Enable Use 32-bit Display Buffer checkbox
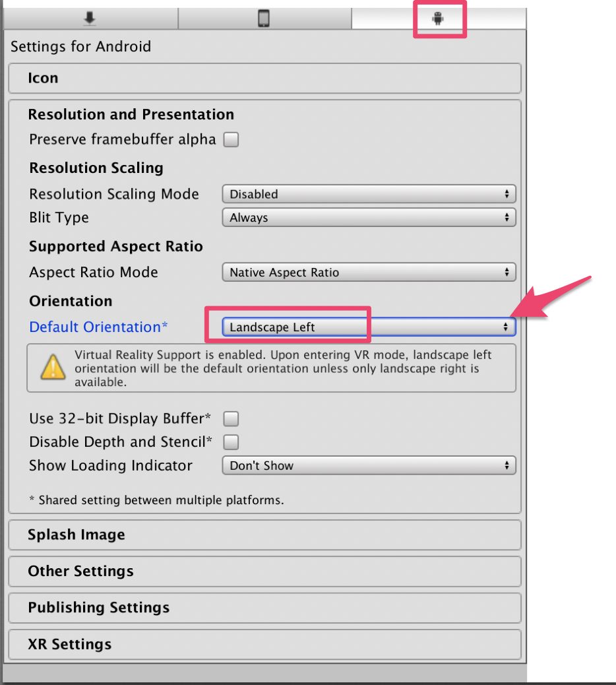Screen dimensions: 616x685 pyautogui.click(x=231, y=418)
